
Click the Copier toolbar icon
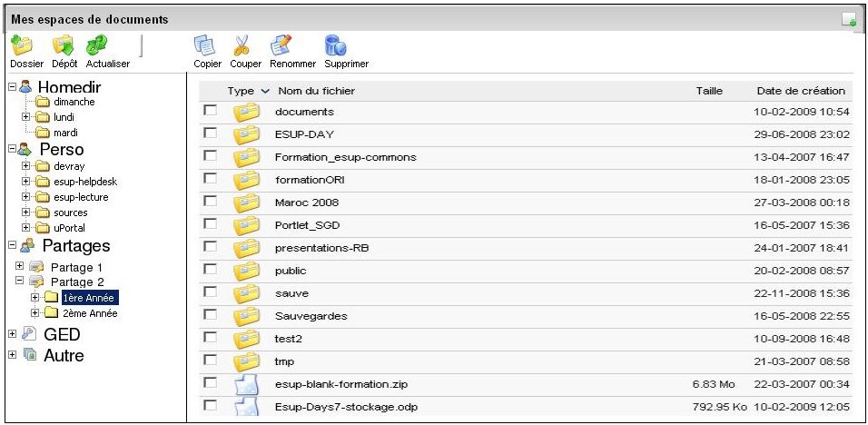coord(207,46)
